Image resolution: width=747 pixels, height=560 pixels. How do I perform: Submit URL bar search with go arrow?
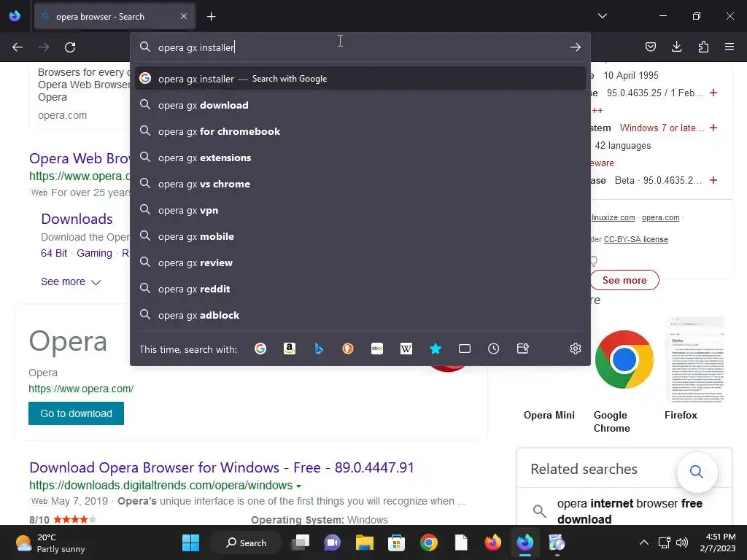coord(575,47)
